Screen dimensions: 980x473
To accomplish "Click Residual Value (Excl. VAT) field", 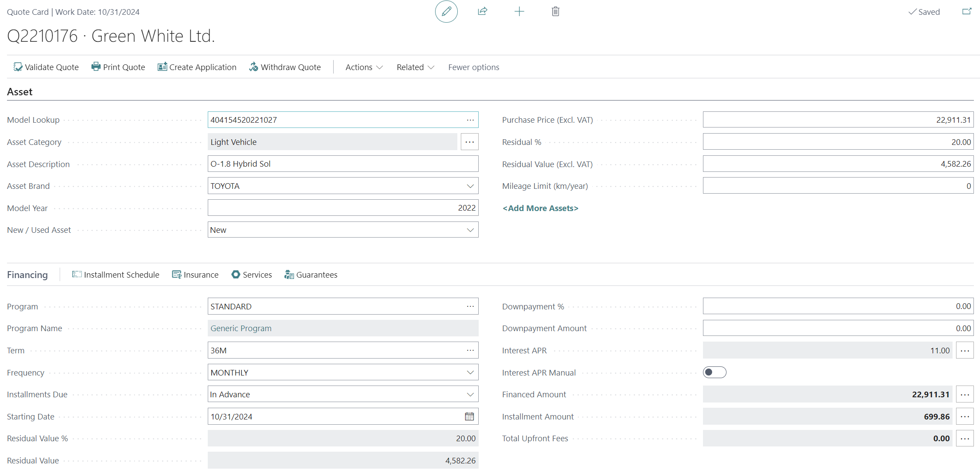I will pos(838,164).
